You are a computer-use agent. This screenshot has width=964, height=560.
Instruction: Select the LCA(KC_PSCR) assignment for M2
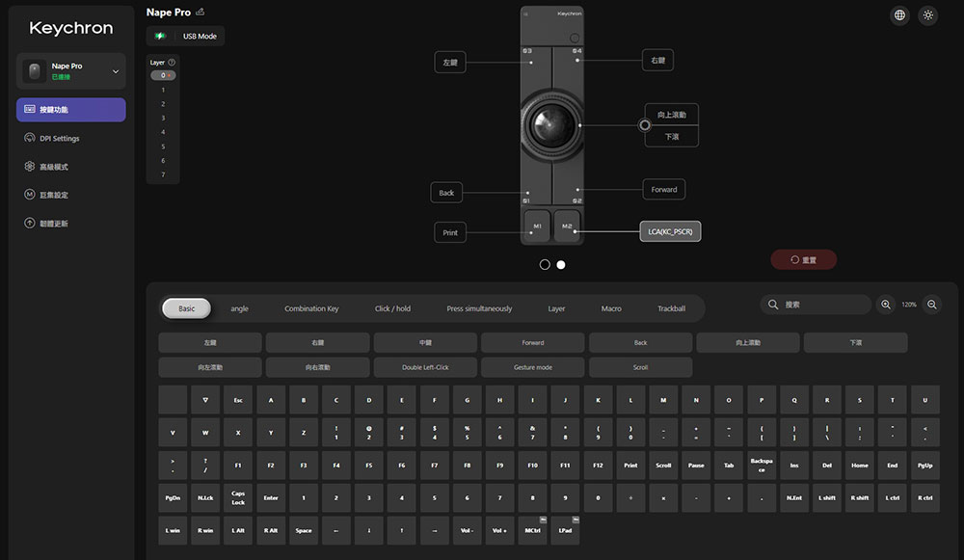(670, 231)
